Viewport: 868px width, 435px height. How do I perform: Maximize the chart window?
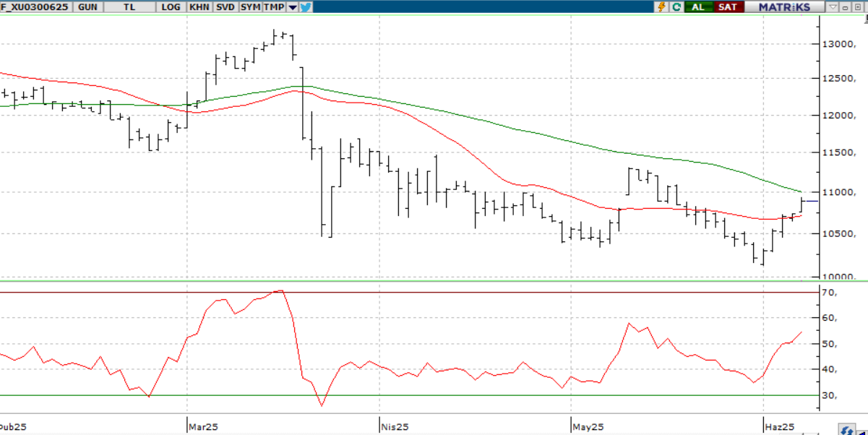coord(857,7)
